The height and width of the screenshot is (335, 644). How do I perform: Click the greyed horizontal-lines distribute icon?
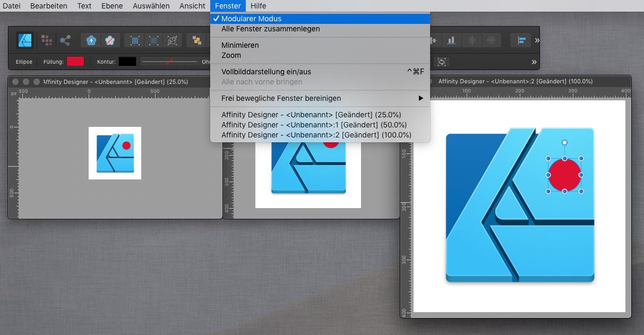(491, 40)
